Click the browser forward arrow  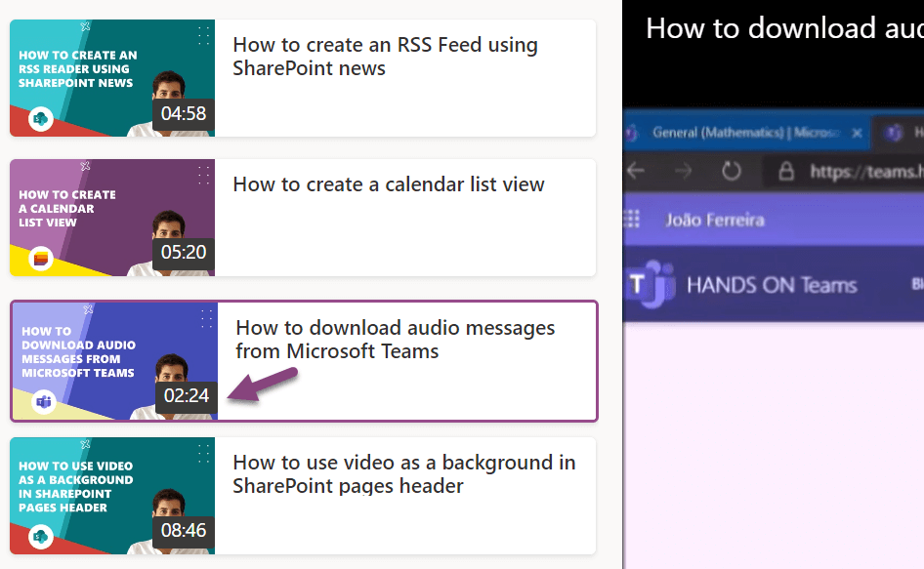(x=683, y=169)
